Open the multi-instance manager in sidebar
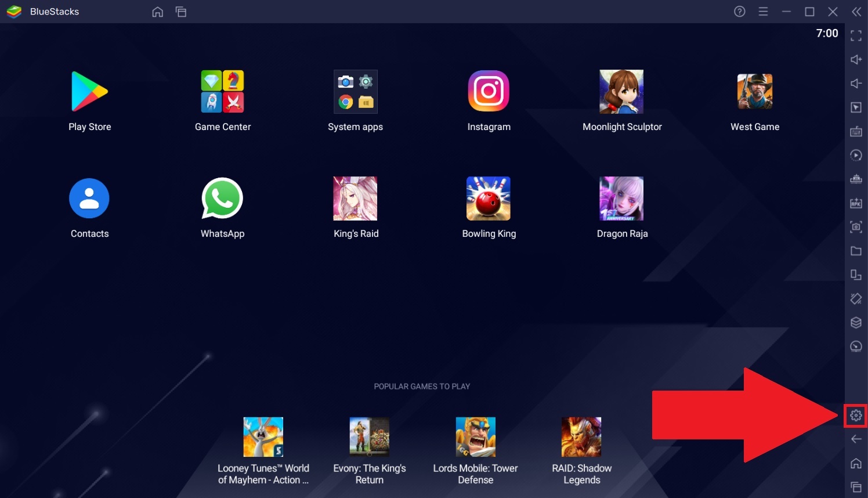 click(x=856, y=323)
